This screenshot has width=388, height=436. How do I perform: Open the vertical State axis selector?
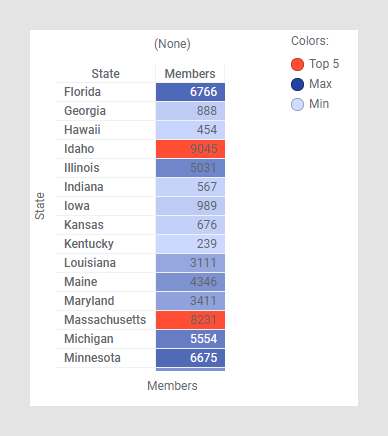tap(40, 206)
